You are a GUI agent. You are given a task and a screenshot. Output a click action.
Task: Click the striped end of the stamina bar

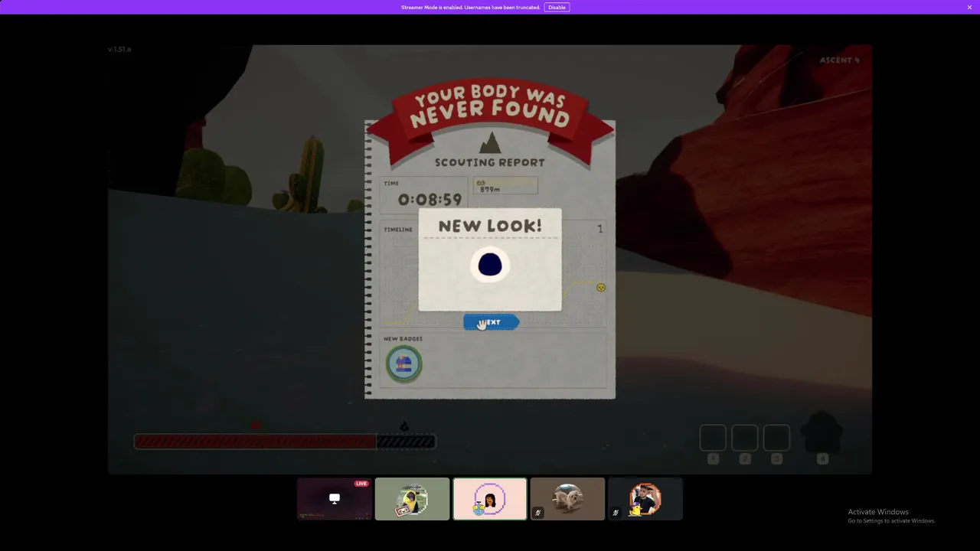tap(406, 442)
